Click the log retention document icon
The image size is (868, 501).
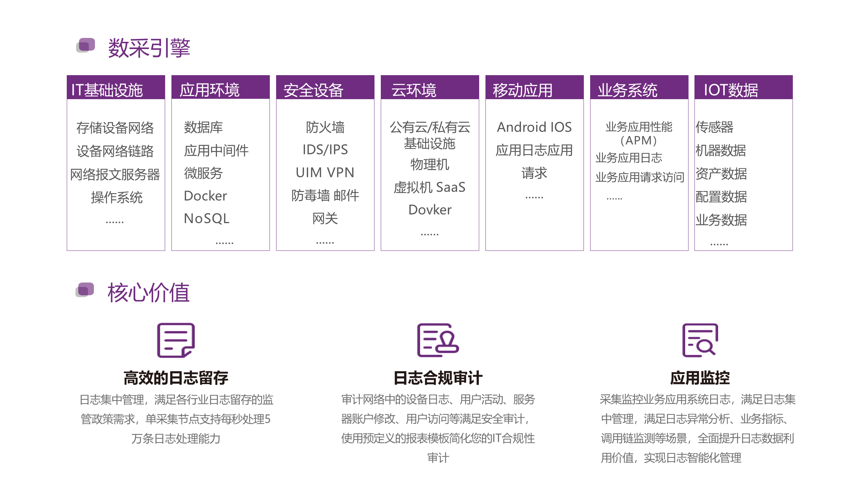click(176, 340)
